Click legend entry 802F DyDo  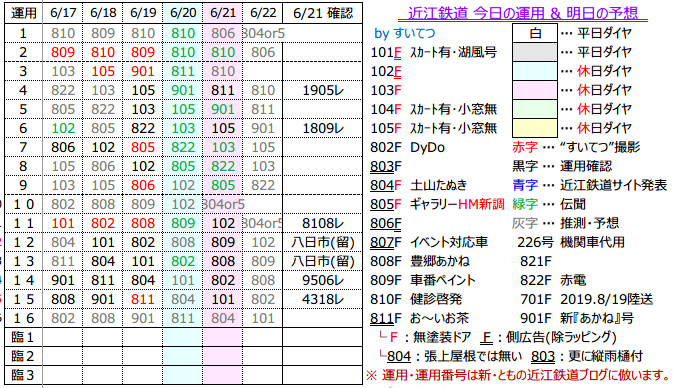coord(408,147)
